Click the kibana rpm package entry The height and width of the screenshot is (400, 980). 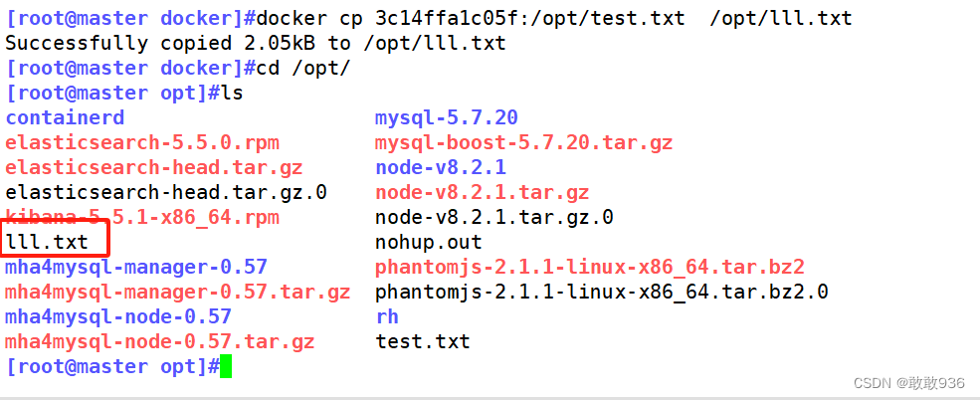[x=142, y=217]
